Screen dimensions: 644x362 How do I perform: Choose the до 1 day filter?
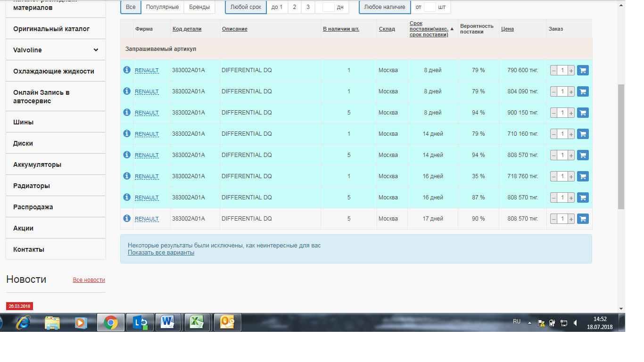(x=277, y=7)
